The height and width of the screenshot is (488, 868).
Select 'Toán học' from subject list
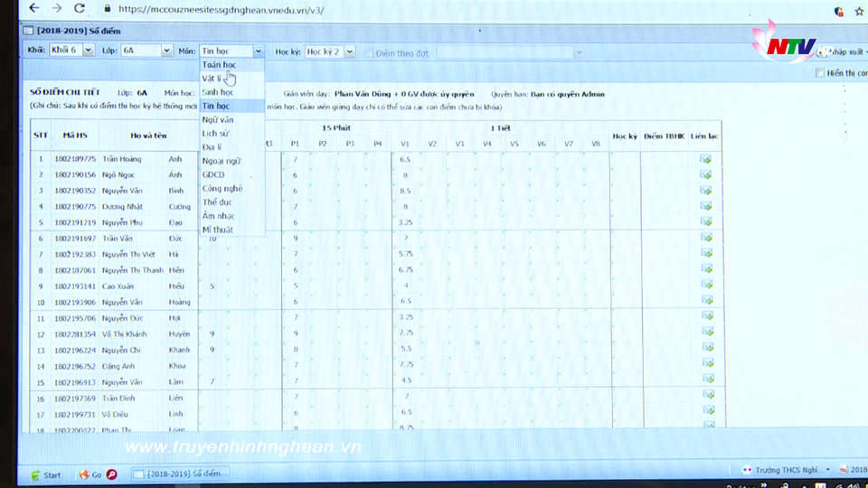(219, 65)
